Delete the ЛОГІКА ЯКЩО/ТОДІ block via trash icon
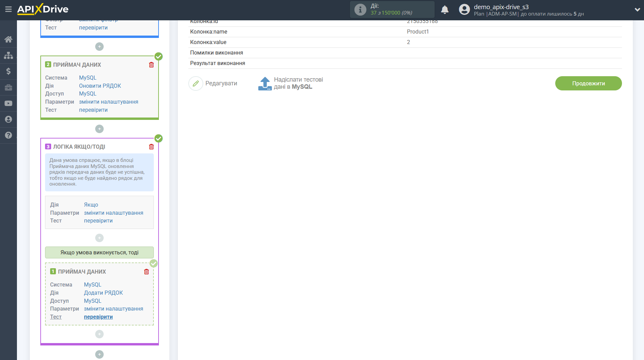The width and height of the screenshot is (644, 360). point(151,147)
